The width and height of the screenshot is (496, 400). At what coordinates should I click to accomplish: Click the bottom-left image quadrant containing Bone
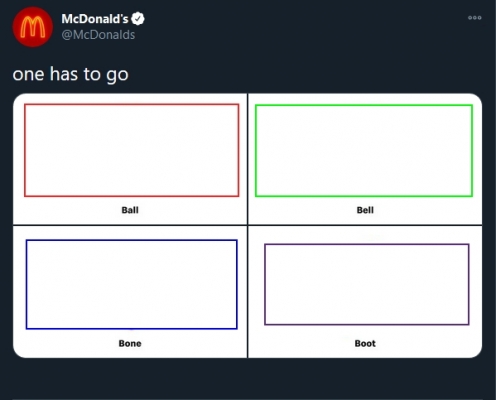[x=130, y=292]
